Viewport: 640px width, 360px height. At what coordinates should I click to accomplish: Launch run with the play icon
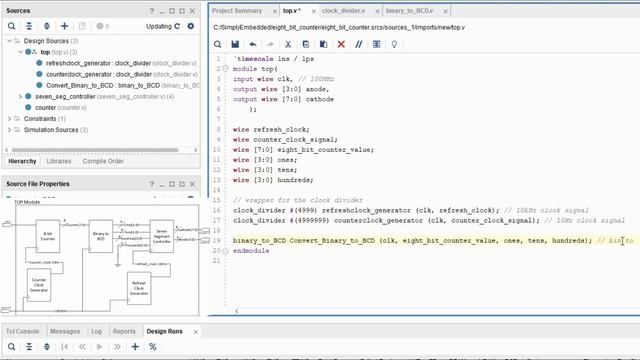tap(99, 347)
